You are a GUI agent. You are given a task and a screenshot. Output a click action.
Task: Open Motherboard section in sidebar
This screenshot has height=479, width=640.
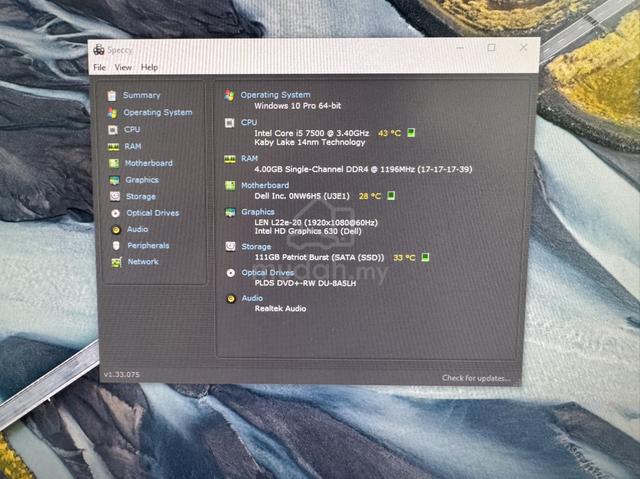pyautogui.click(x=149, y=163)
